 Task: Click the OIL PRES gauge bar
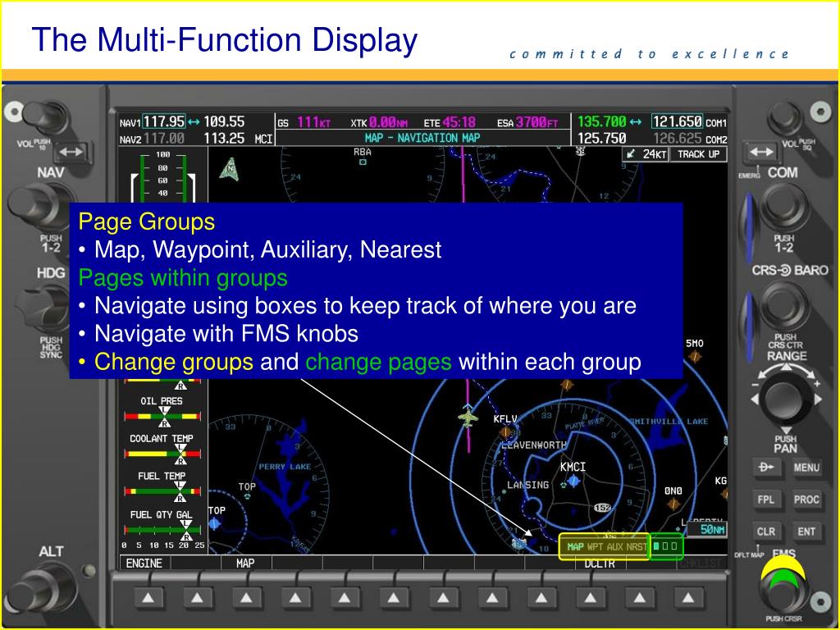(x=162, y=416)
